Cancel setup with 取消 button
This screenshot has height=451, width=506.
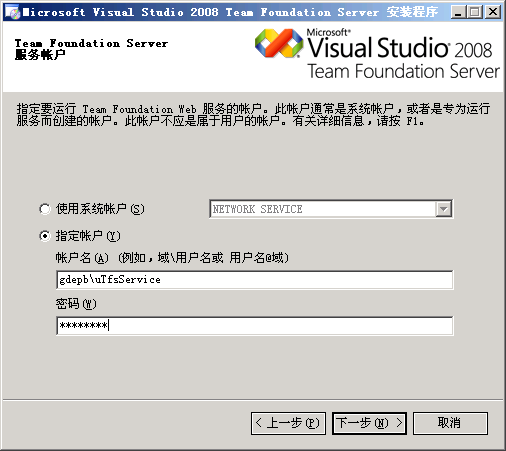[x=450, y=423]
